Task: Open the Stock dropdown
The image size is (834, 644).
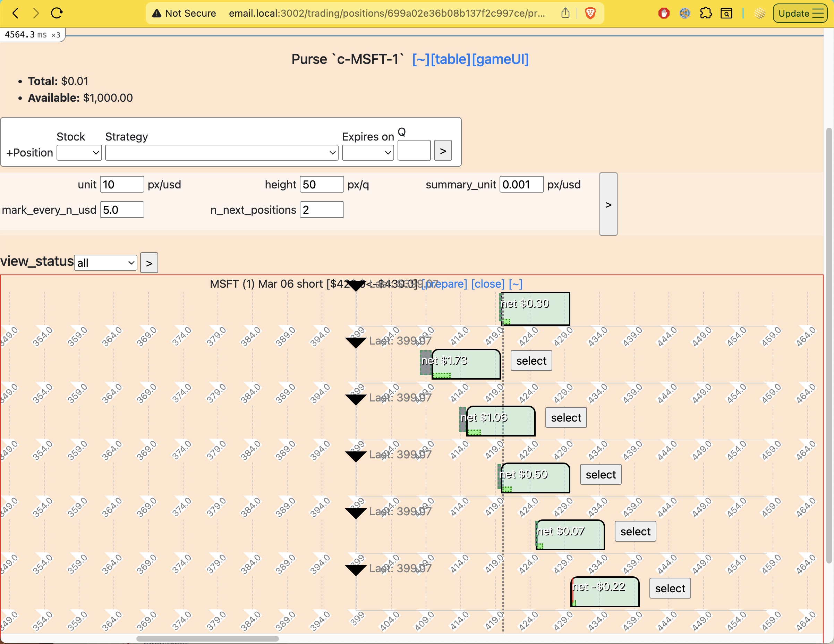Action: [x=79, y=153]
